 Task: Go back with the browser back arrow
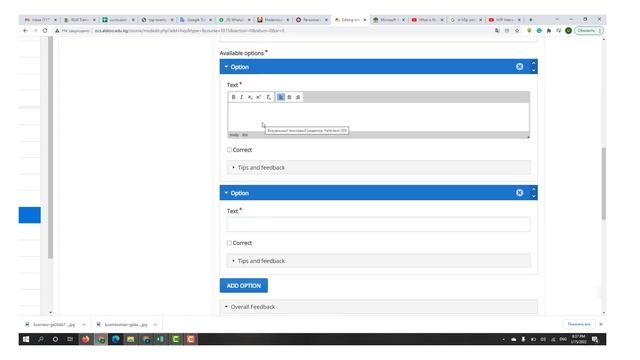pyautogui.click(x=25, y=31)
